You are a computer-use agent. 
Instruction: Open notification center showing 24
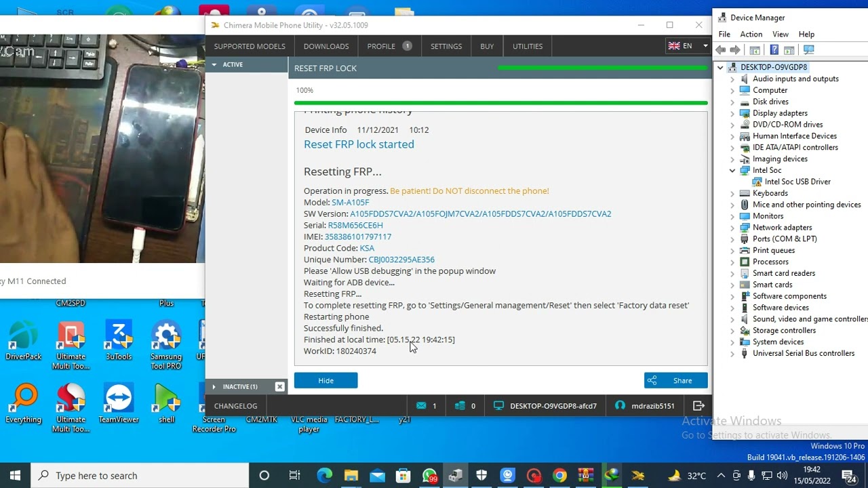[x=848, y=475]
